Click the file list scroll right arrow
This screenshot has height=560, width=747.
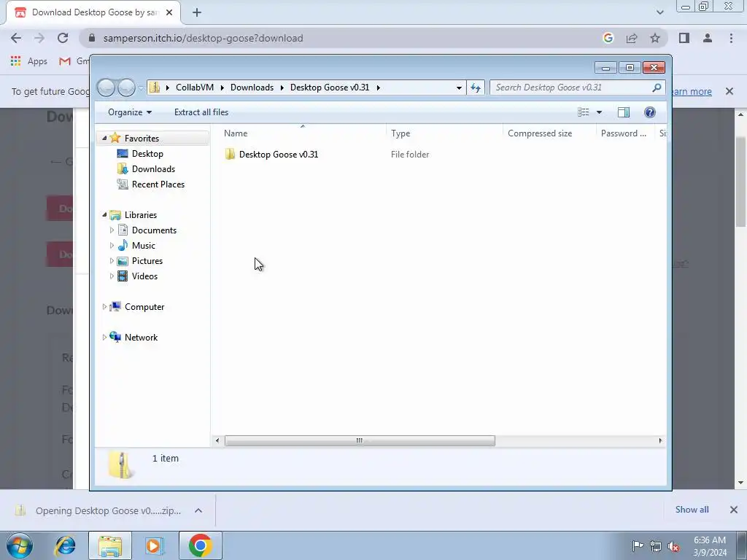(660, 441)
